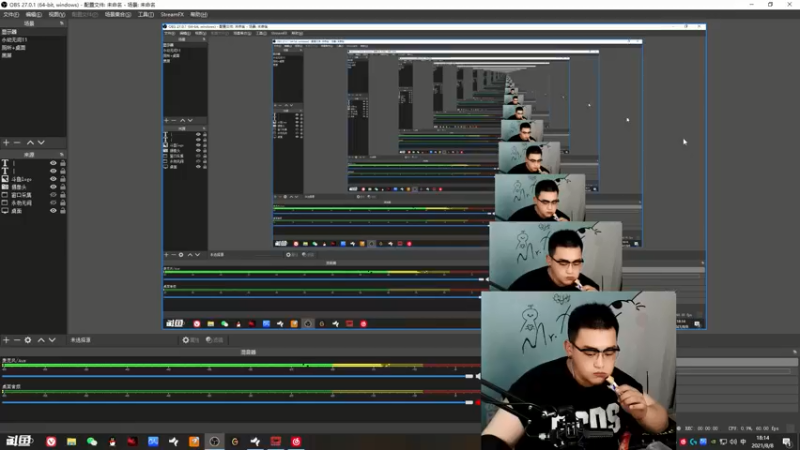Pop out the Audio Mixer dock panel
The image size is (800, 450).
point(794,352)
